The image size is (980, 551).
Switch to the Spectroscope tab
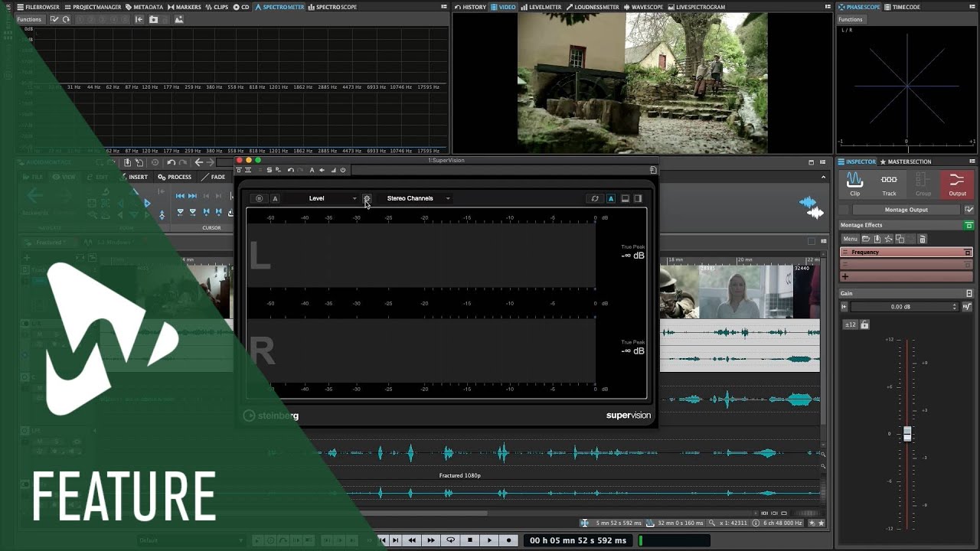pos(332,7)
